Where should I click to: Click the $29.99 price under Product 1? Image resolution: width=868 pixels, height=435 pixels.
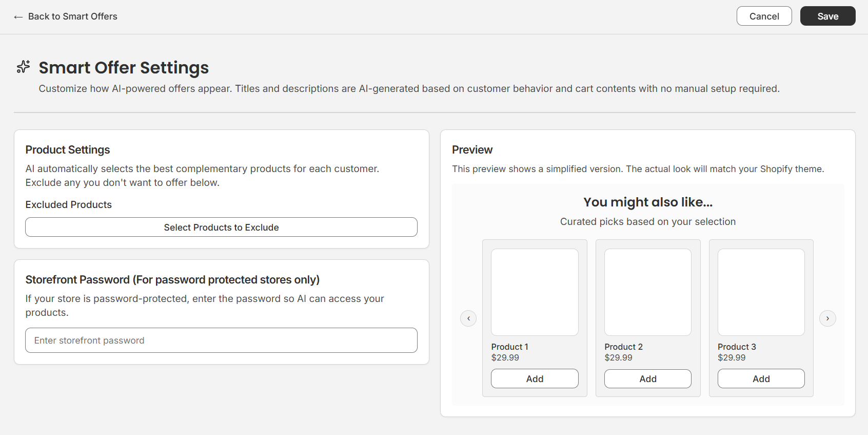coord(505,357)
